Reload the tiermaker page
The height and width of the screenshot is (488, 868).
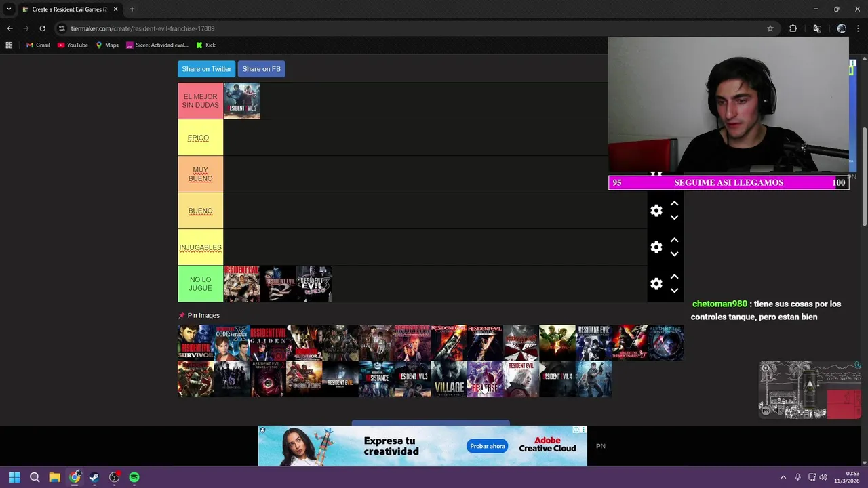click(x=42, y=28)
